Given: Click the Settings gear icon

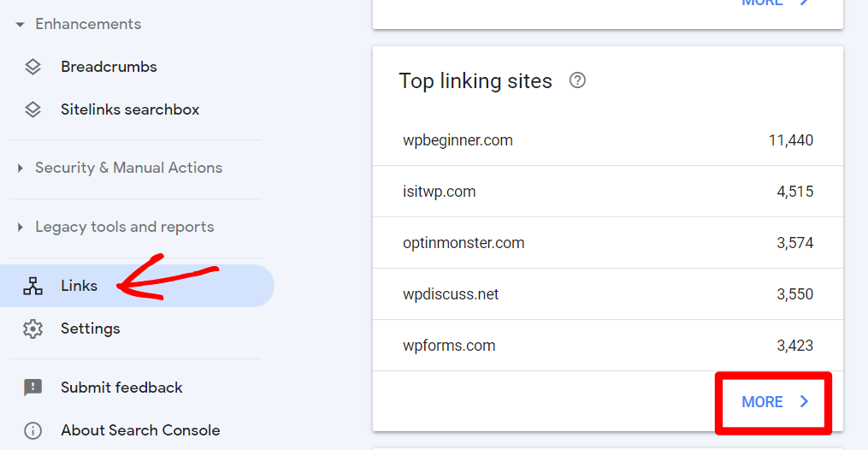Looking at the screenshot, I should 32,329.
